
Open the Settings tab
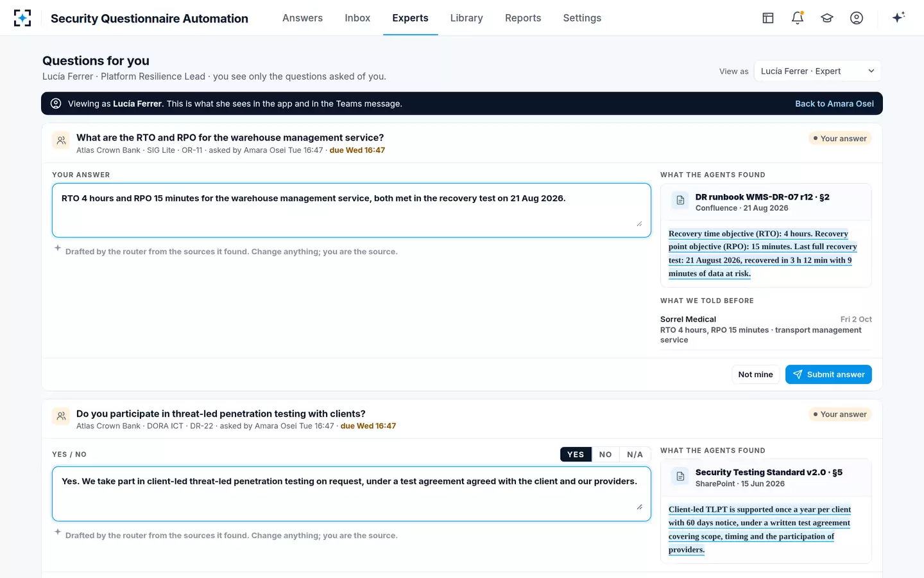tap(582, 18)
